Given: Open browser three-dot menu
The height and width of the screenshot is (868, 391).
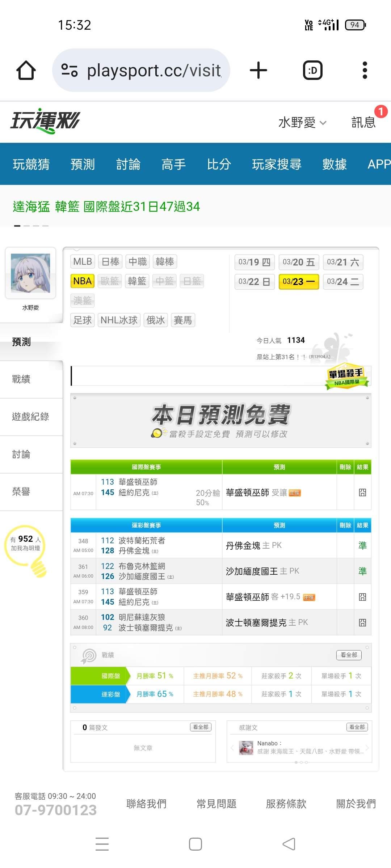Looking at the screenshot, I should coord(365,70).
